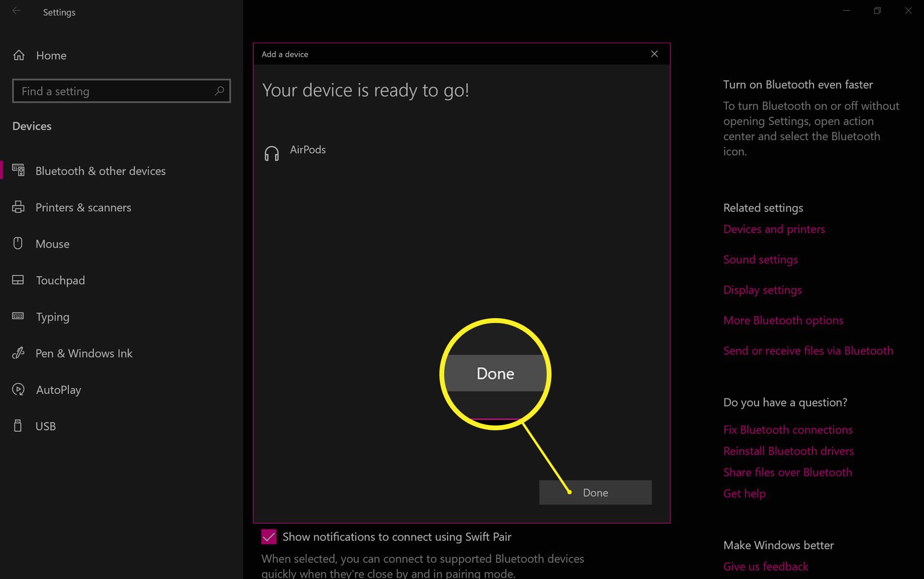The image size is (924, 579).
Task: Toggle Show notifications for Swift Pair
Action: [269, 536]
